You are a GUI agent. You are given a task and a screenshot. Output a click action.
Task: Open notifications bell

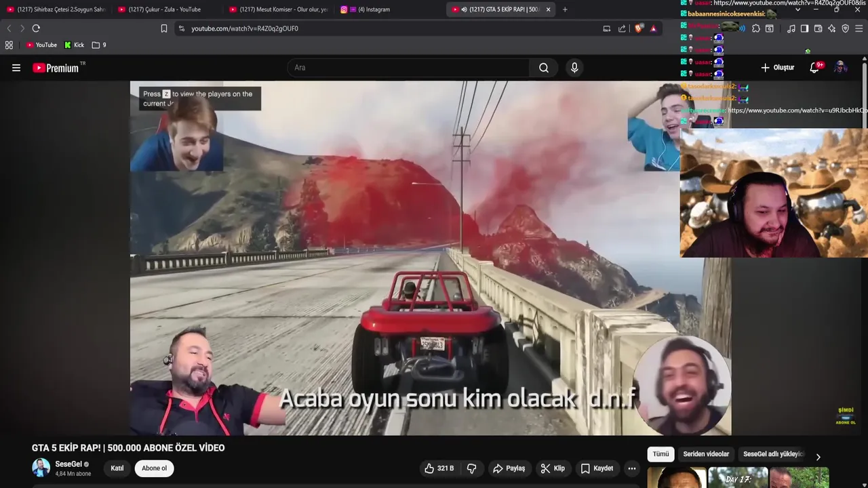[x=815, y=68]
